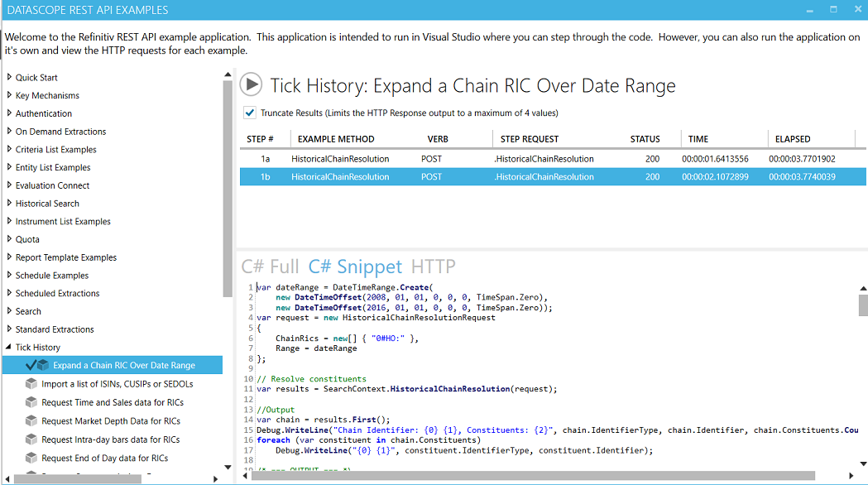Click the tree panel horizontal scrollbar thumb

78,479
